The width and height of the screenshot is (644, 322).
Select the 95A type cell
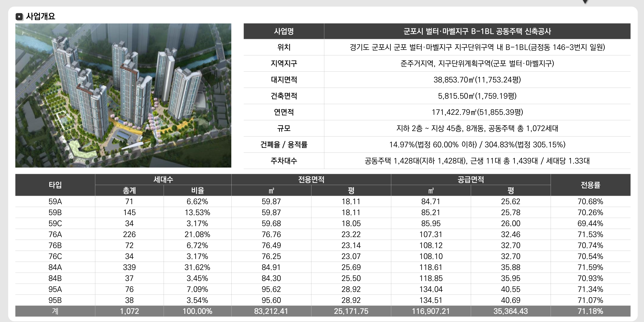[55, 289]
